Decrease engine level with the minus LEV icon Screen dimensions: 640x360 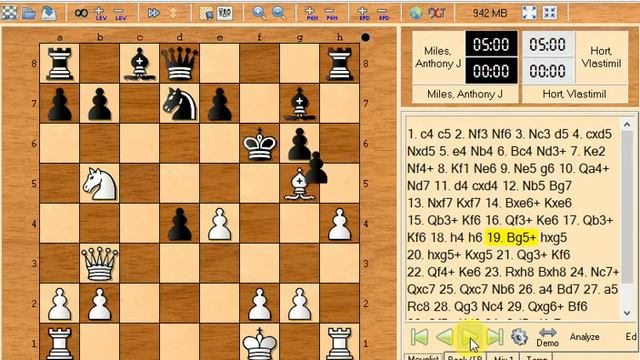point(120,13)
